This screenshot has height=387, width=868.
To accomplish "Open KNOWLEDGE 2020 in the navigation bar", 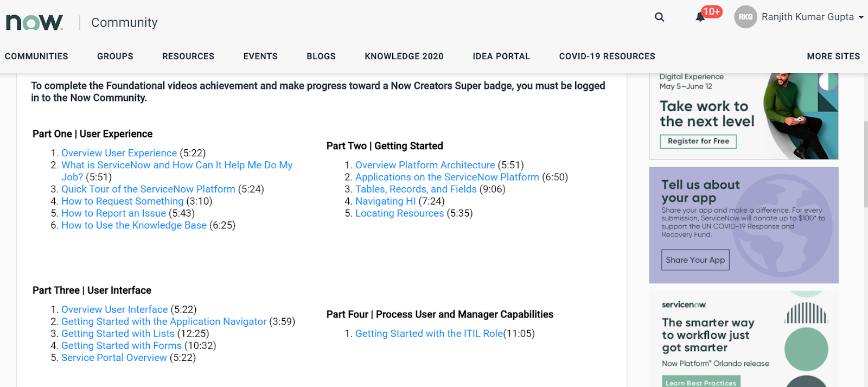I will click(x=404, y=56).
